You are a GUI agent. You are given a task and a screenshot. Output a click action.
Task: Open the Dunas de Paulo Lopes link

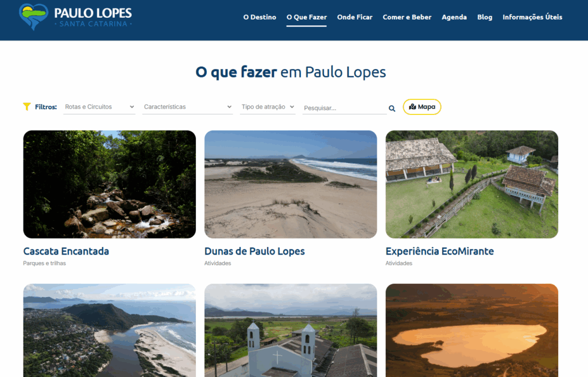point(254,251)
